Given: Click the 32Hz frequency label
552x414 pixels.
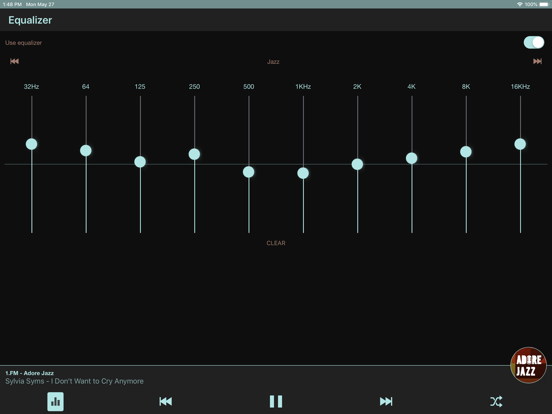Looking at the screenshot, I should (x=31, y=87).
